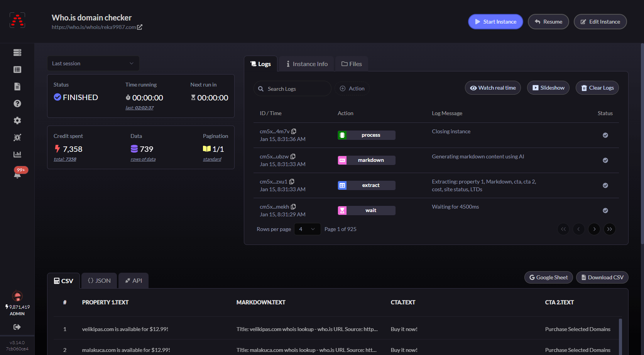Go to next page of logs
Screen dimensions: 644x355
click(594, 229)
